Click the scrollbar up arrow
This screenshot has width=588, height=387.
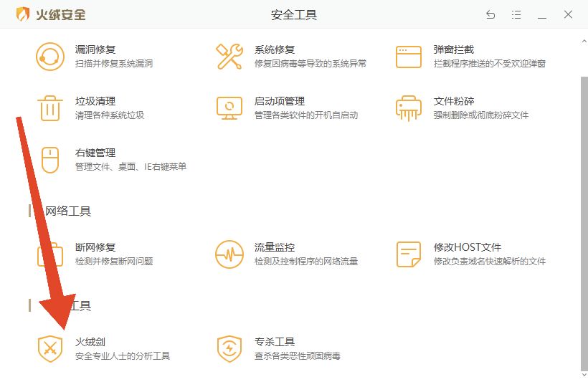[x=584, y=41]
